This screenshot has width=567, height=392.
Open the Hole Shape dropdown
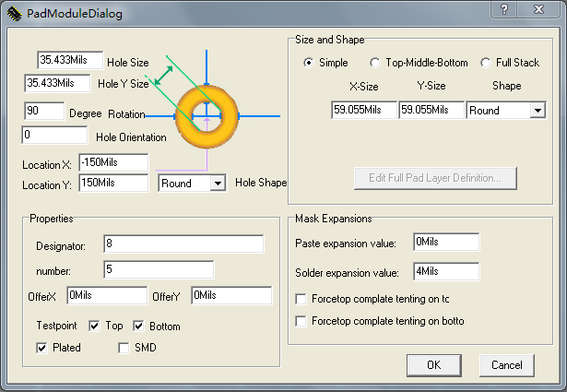tap(218, 183)
